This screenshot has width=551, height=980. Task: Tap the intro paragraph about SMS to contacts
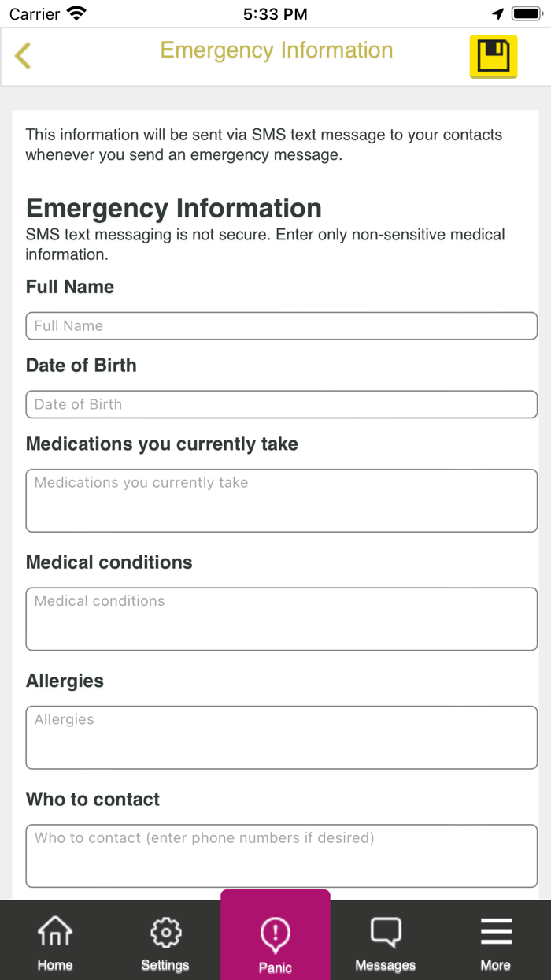(264, 145)
